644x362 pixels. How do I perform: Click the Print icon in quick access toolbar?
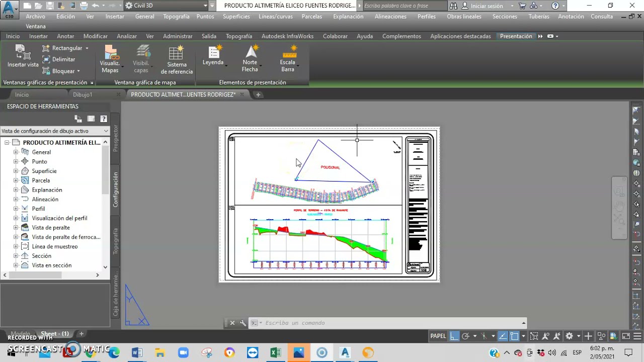(84, 6)
